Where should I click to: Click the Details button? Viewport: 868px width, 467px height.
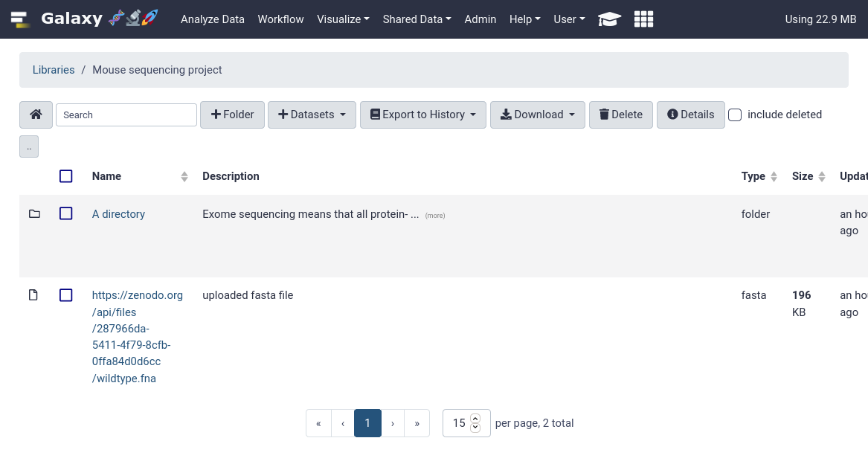(x=690, y=115)
